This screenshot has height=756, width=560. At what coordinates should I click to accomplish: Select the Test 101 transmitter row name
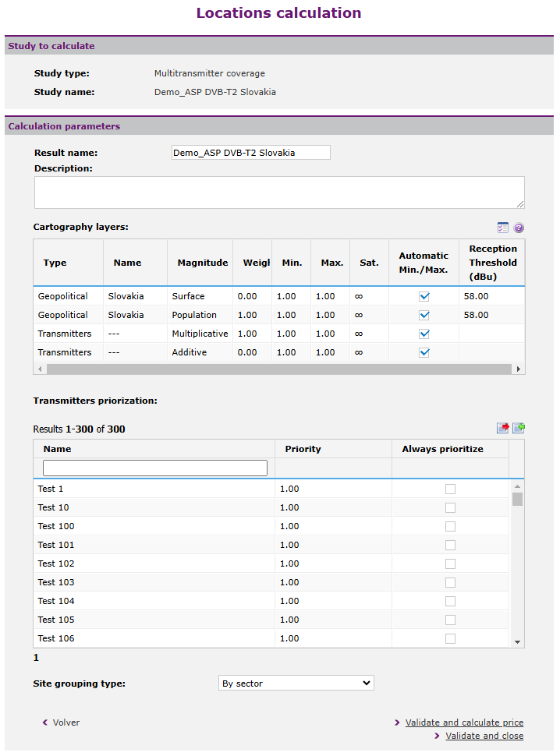56,545
